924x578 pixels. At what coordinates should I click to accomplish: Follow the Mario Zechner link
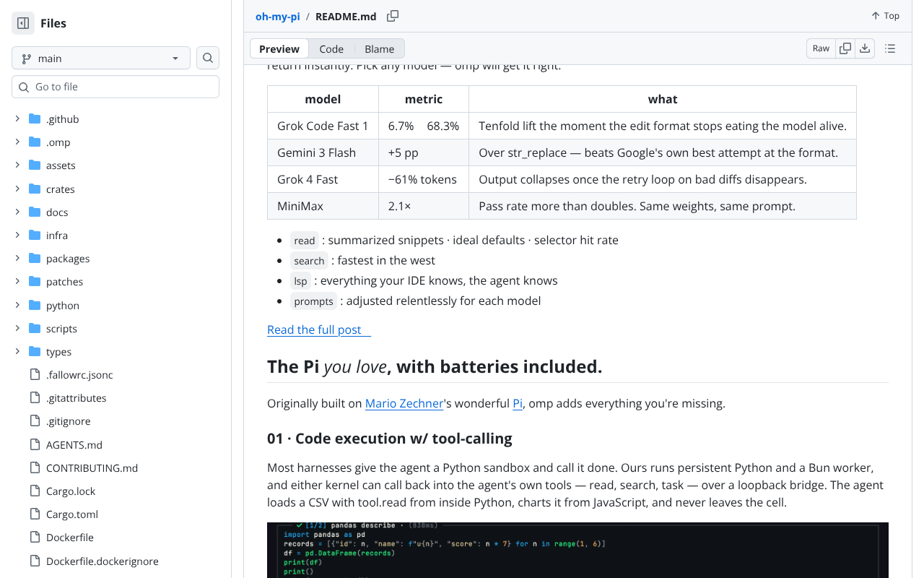tap(404, 403)
